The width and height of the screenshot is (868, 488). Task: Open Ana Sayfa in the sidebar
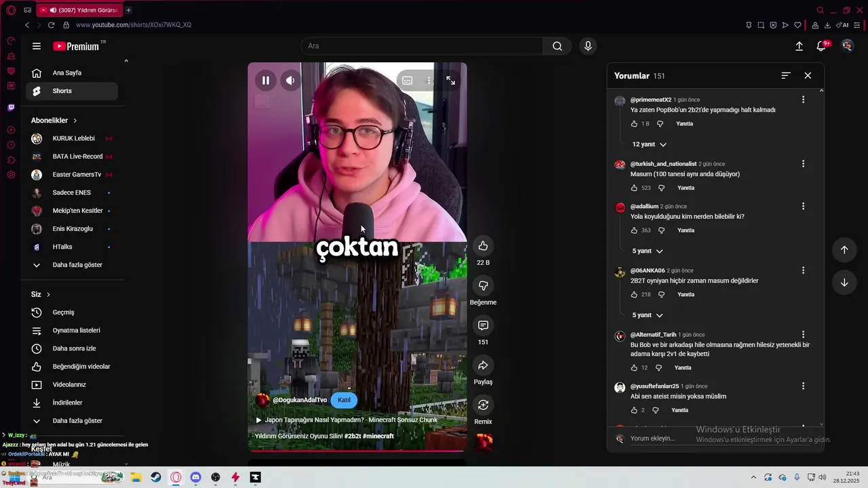72,73
